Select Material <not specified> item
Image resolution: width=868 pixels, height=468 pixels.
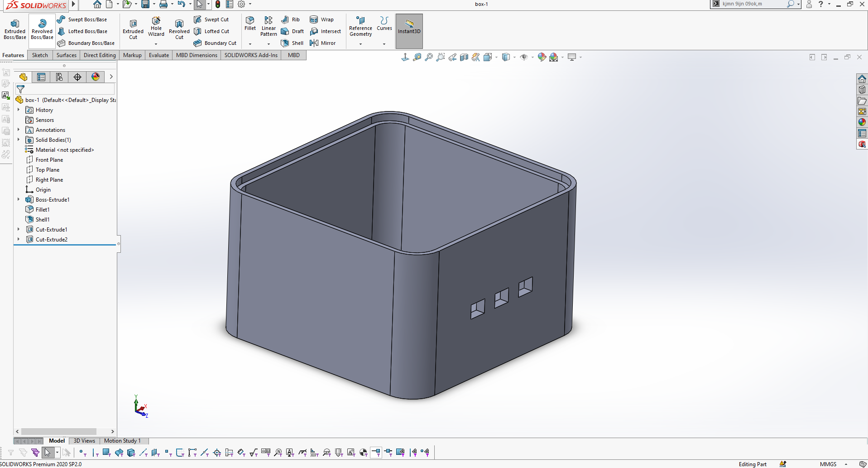[65, 150]
